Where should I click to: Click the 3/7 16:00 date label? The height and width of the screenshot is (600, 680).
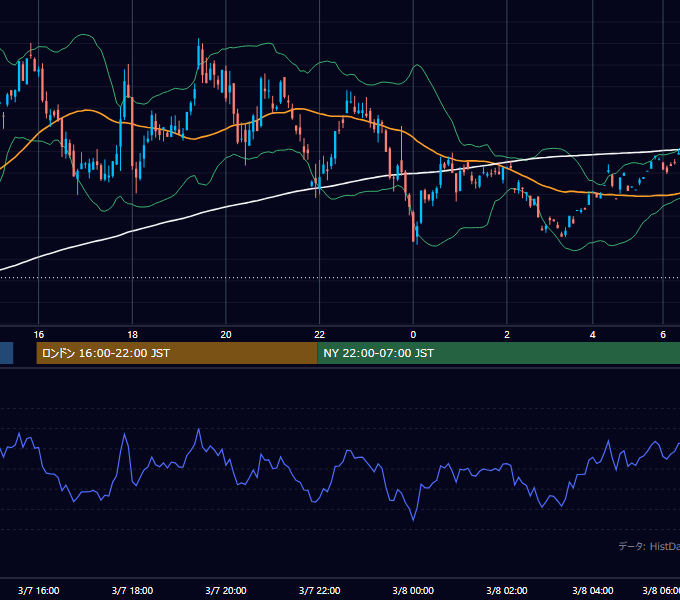pyautogui.click(x=39, y=590)
